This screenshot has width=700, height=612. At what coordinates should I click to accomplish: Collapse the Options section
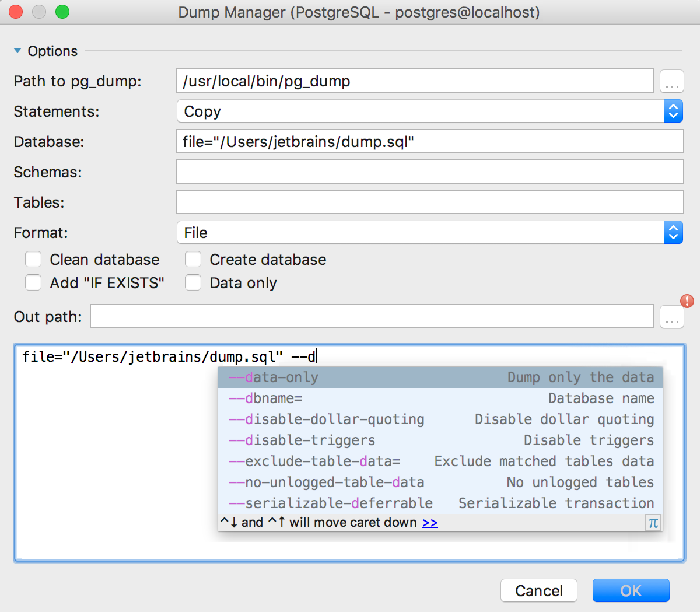tap(17, 51)
